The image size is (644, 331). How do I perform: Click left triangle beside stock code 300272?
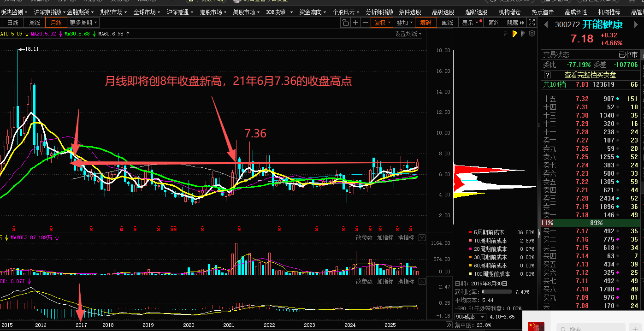545,24
